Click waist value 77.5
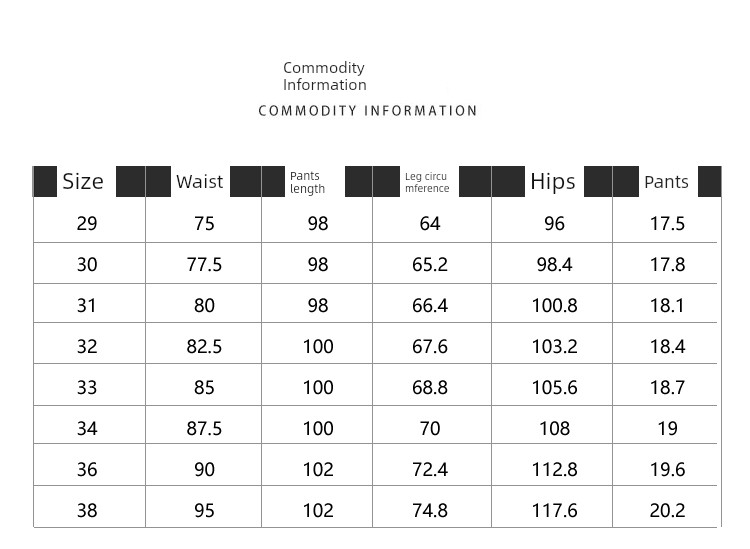Viewport: 750px width, 549px height. 204,264
